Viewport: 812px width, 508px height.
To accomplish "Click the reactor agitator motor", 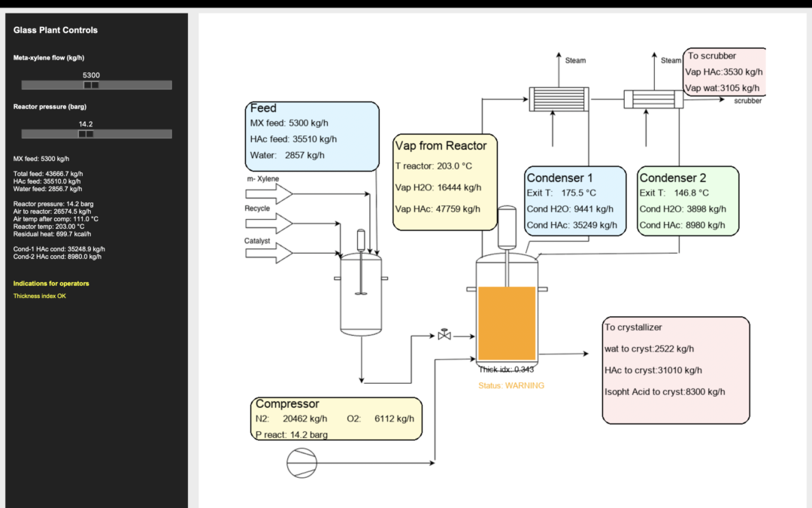I will point(507,227).
